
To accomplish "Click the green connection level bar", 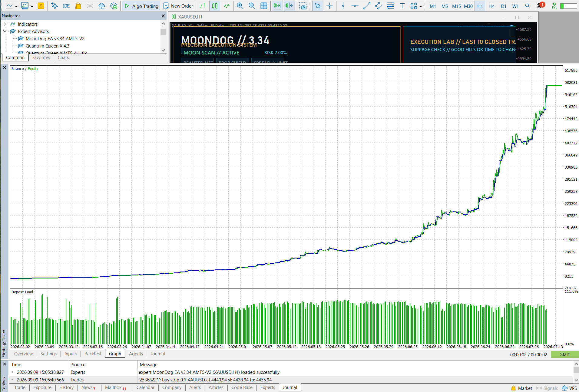I will tap(568, 6).
